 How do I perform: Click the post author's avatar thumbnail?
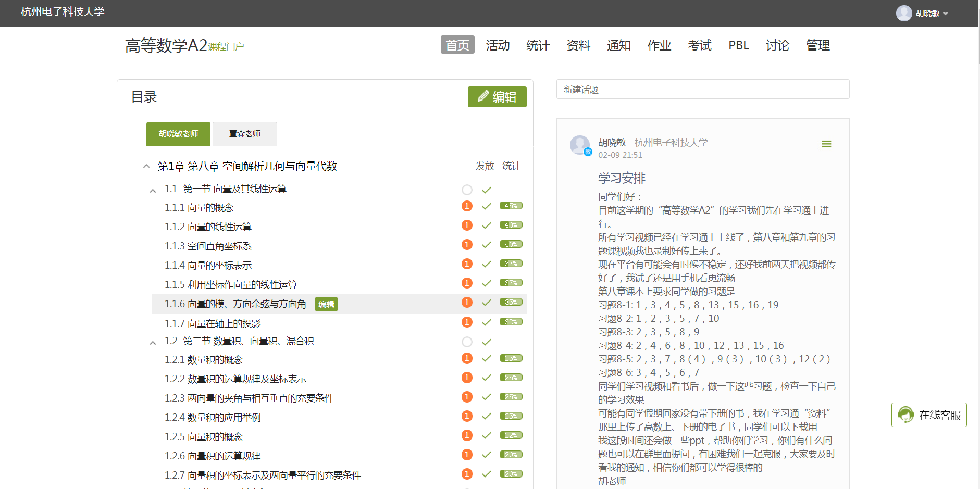tap(580, 145)
